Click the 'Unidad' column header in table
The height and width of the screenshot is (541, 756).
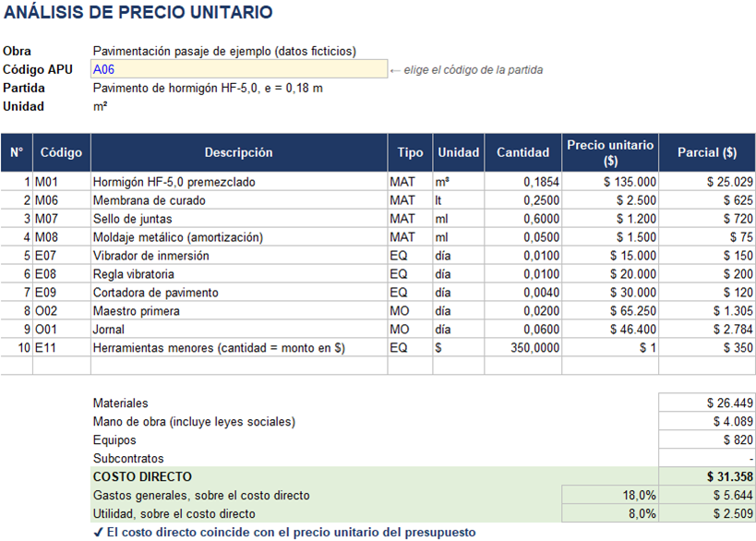pos(459,152)
